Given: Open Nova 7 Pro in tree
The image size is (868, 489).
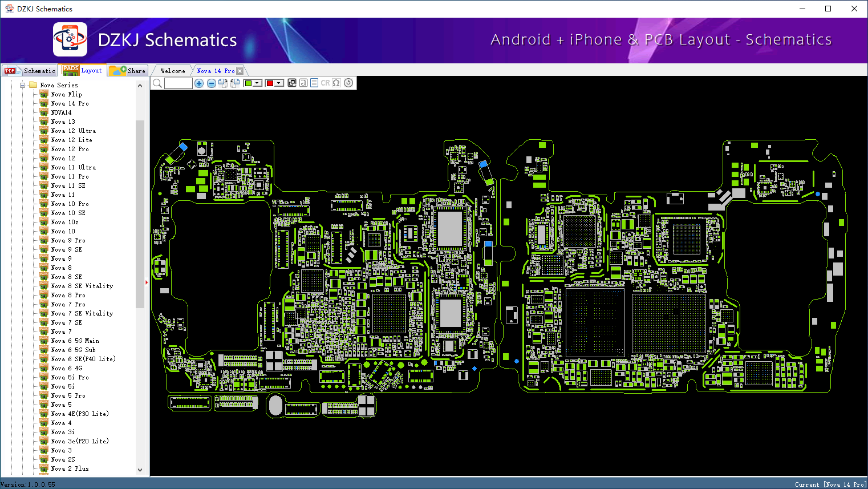Looking at the screenshot, I should tap(68, 304).
